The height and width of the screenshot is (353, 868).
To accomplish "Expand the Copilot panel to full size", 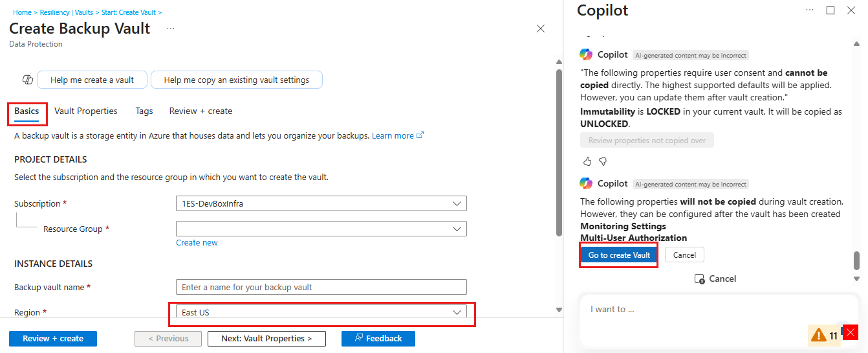I will [830, 10].
